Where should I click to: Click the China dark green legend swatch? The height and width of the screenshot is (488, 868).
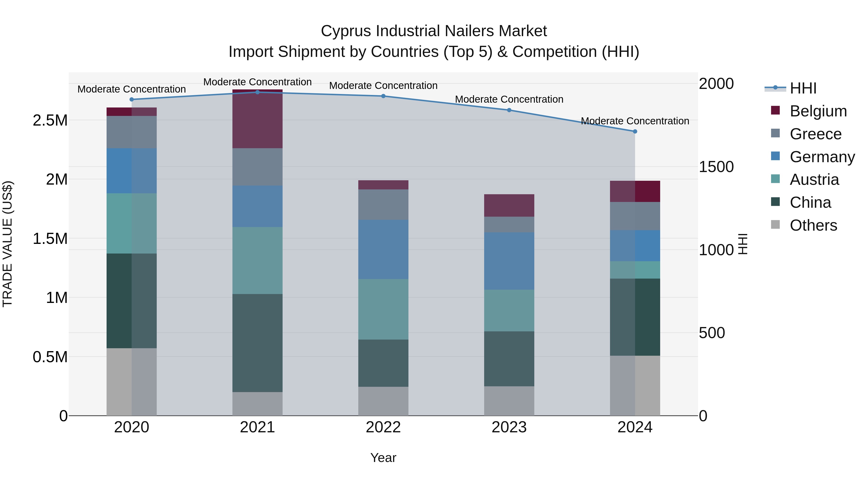click(775, 201)
